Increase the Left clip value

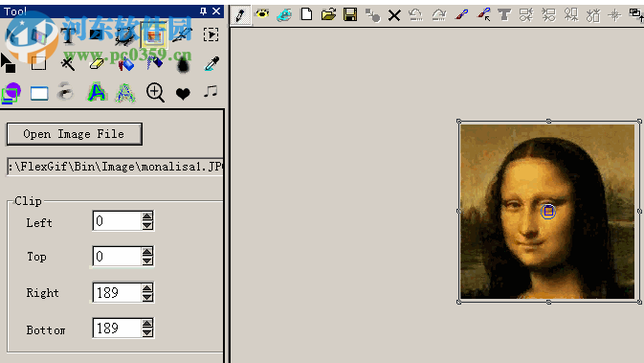coord(147,216)
